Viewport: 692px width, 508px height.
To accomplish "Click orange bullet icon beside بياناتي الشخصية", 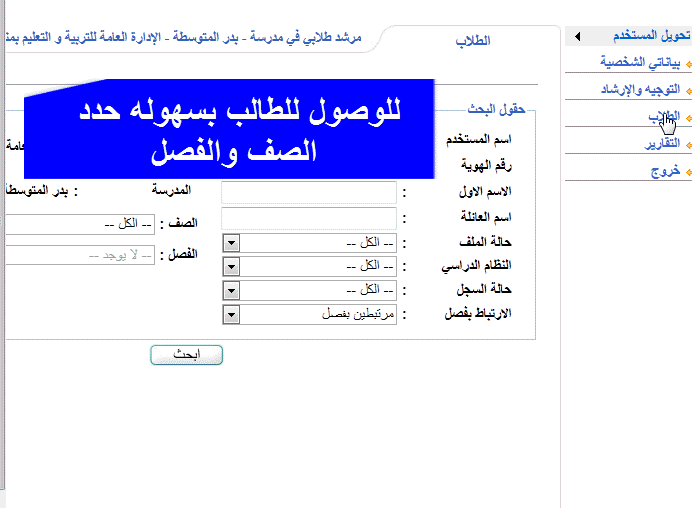I will 688,64.
